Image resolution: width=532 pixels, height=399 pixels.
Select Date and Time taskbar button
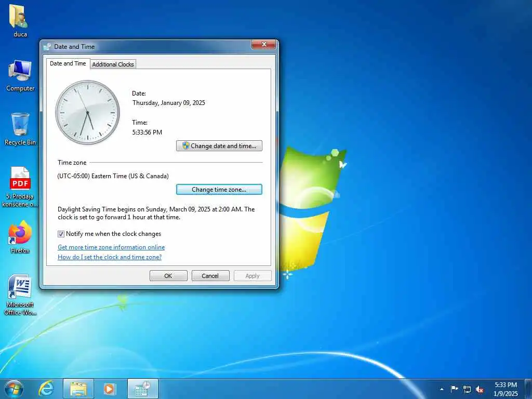[143, 389]
